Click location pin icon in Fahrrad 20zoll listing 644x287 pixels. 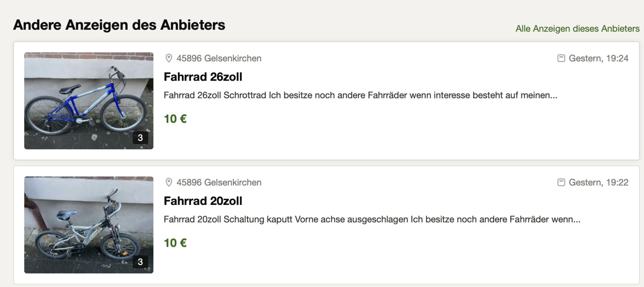tap(169, 182)
